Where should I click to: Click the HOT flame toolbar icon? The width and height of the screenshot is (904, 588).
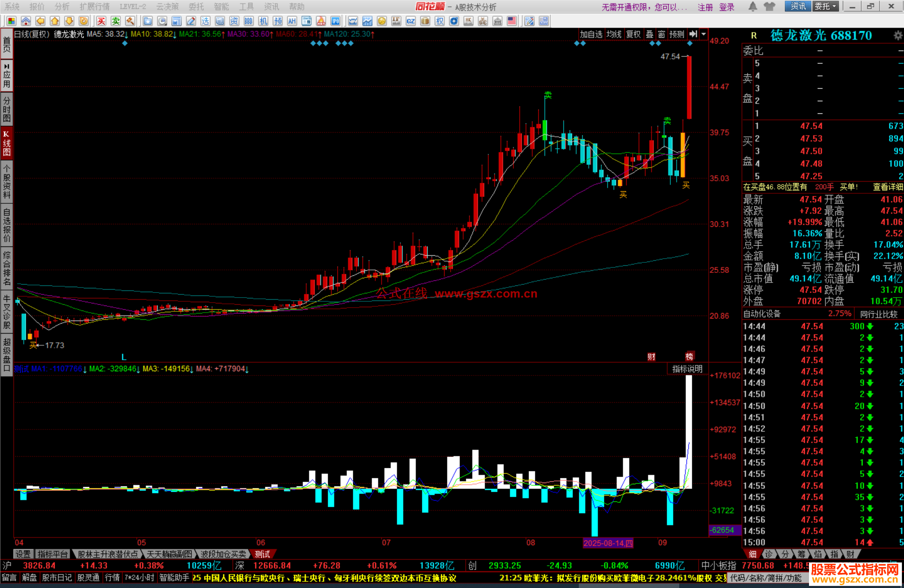(321, 21)
